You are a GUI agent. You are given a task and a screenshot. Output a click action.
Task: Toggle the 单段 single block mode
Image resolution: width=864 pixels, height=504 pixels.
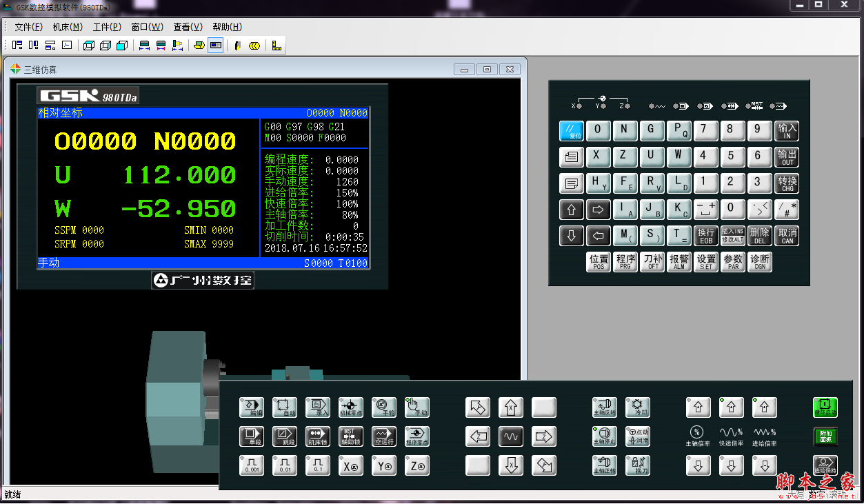(x=252, y=436)
